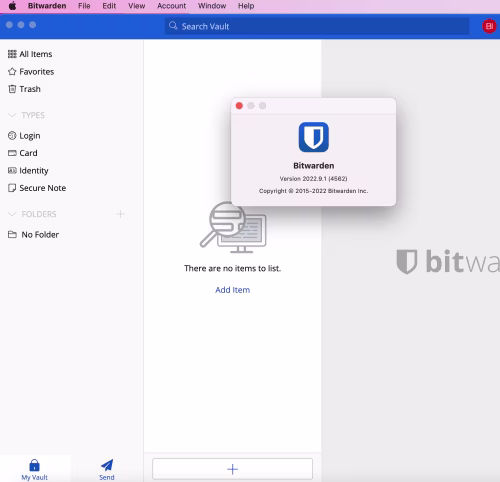Close the About Bitwarden dialog

(239, 106)
